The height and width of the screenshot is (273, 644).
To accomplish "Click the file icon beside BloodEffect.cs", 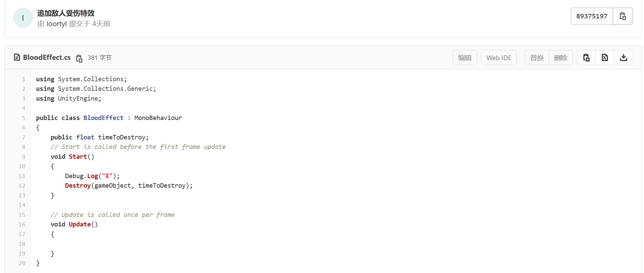I will pos(17,57).
